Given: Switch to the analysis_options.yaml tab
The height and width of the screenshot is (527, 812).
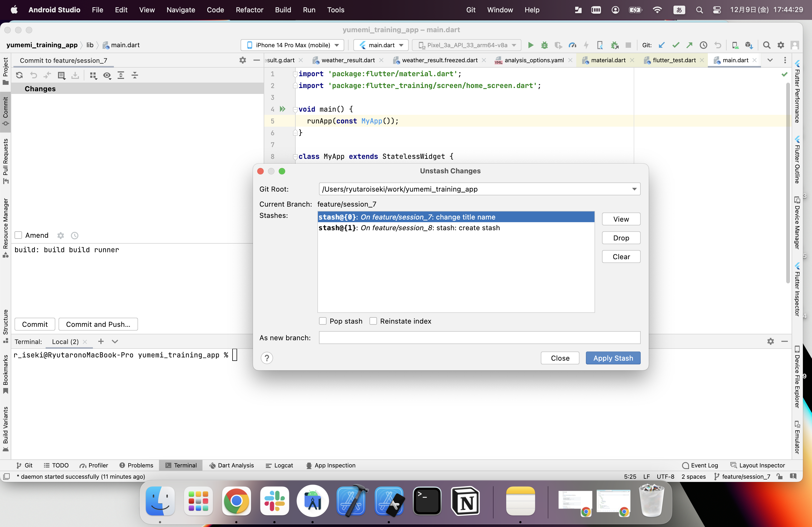Looking at the screenshot, I should 534,60.
